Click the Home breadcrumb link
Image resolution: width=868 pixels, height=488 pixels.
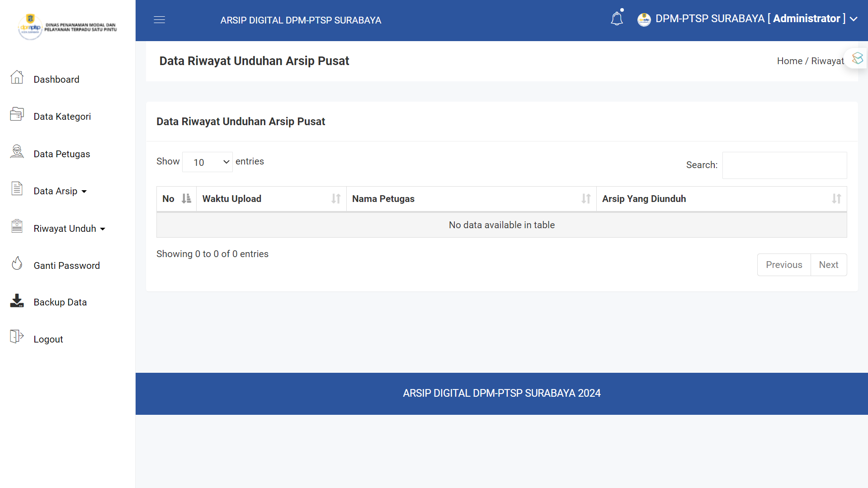click(789, 61)
